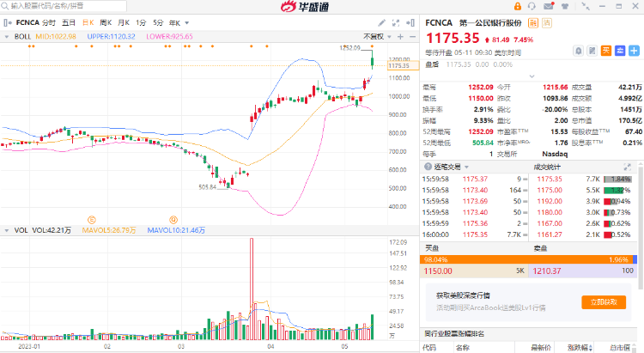Open more periods dropdown after 年K

coord(187,23)
